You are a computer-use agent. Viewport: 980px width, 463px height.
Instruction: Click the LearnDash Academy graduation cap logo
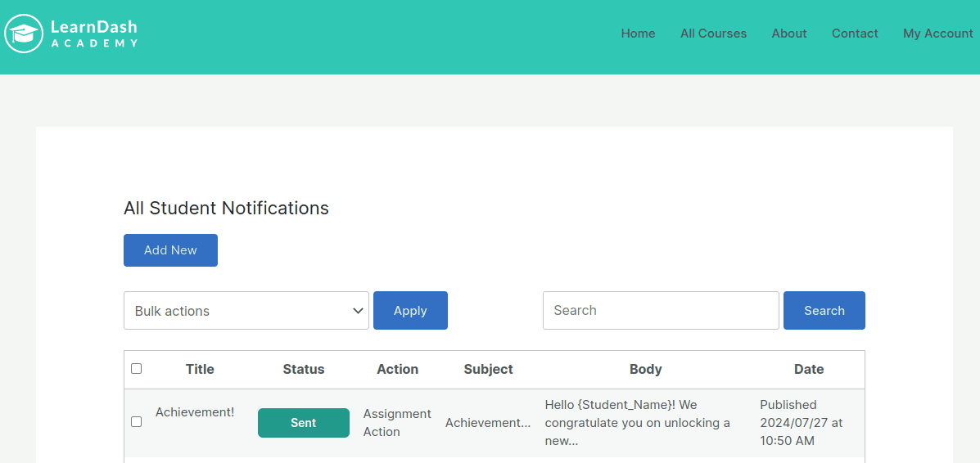coord(24,34)
